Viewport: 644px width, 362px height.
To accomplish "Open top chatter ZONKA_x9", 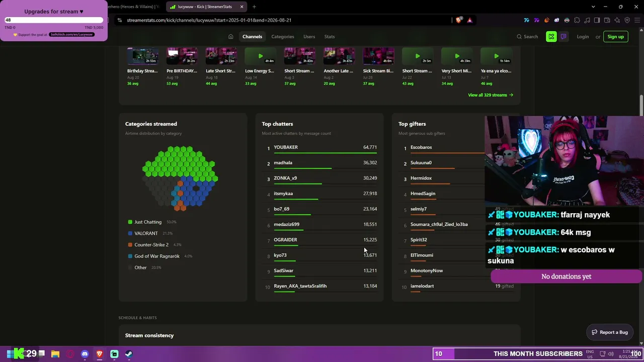I will pyautogui.click(x=285, y=178).
